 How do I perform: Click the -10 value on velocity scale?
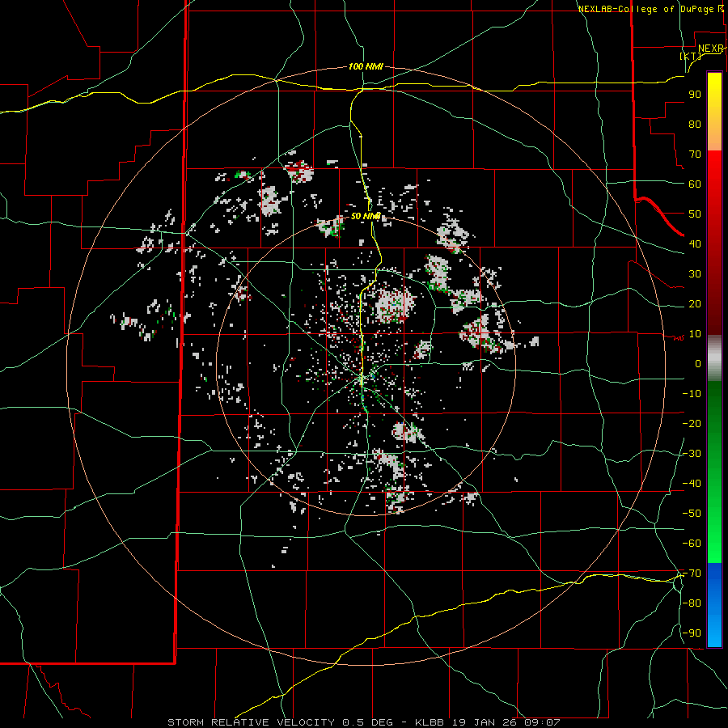pos(692,394)
